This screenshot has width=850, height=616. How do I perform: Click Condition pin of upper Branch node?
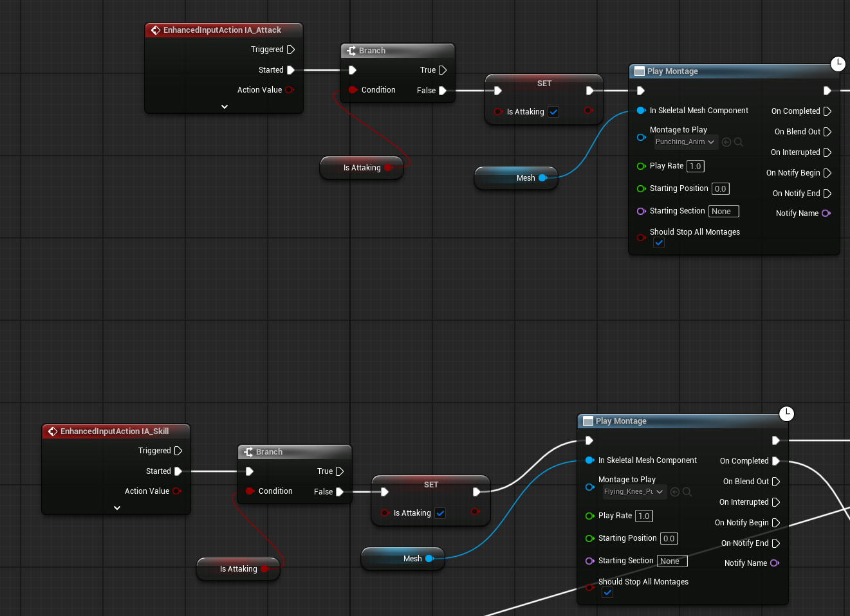coord(353,90)
